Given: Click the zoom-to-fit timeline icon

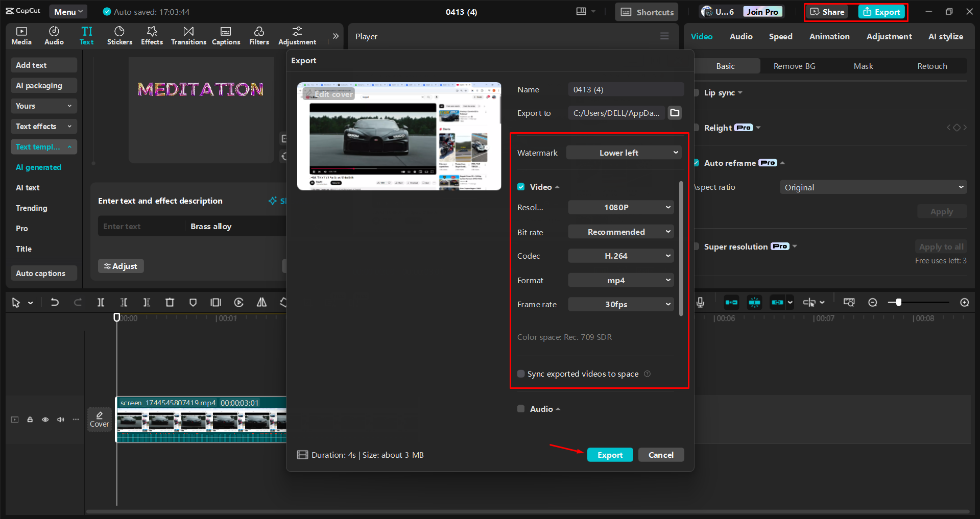Looking at the screenshot, I should 849,303.
